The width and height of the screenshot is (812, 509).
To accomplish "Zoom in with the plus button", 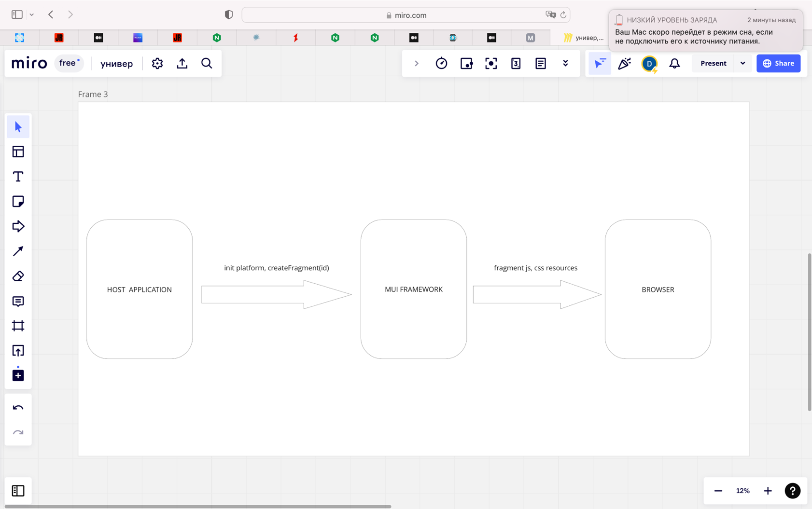I will (x=768, y=491).
